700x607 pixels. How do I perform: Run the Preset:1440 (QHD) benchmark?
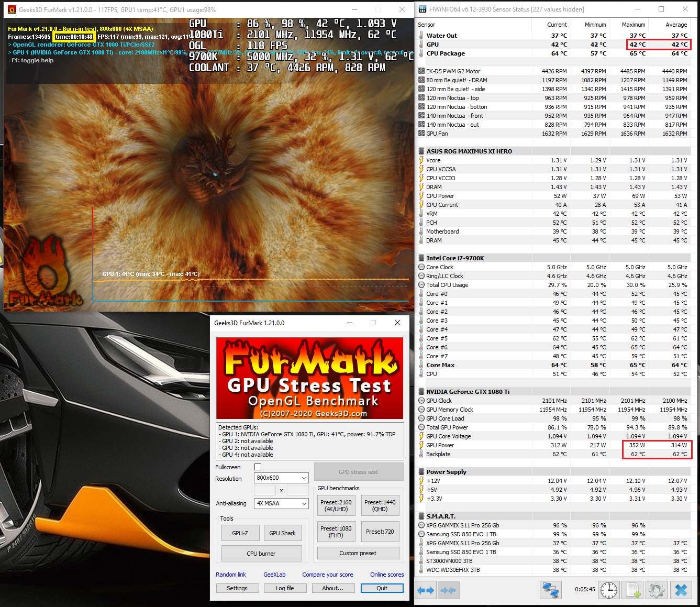pyautogui.click(x=380, y=505)
